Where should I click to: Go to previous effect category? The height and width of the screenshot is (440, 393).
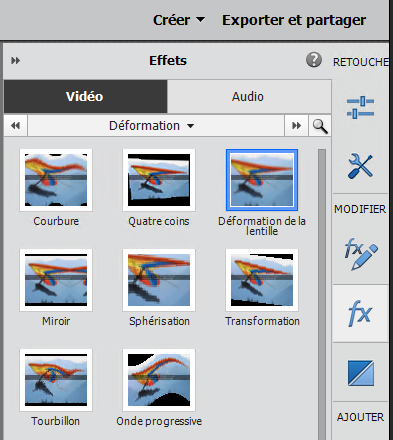click(x=15, y=126)
